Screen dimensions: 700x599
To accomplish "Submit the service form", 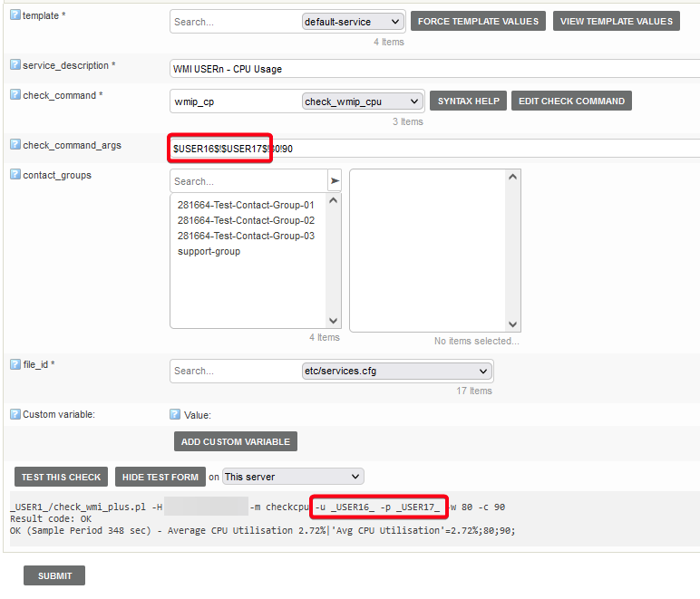I will click(x=54, y=575).
